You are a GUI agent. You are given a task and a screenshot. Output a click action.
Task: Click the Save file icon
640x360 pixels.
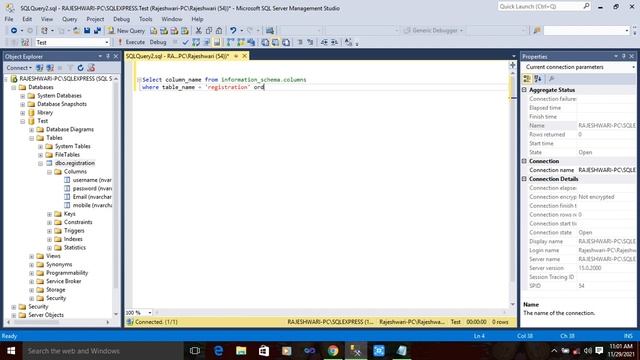87,31
